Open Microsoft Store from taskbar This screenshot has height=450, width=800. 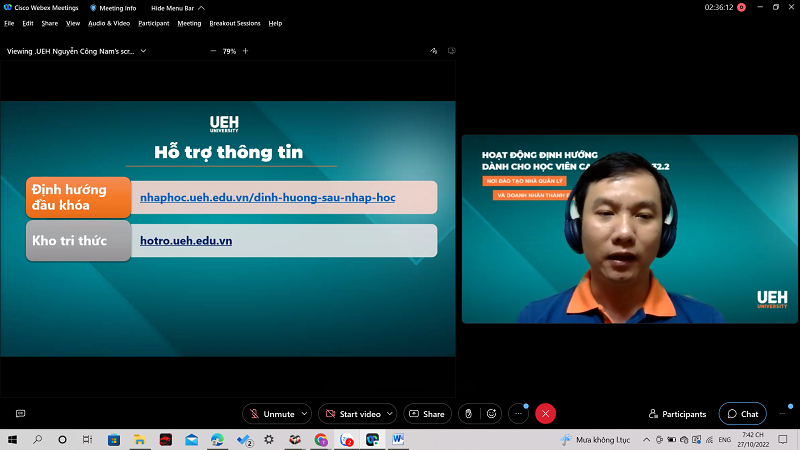(x=114, y=439)
